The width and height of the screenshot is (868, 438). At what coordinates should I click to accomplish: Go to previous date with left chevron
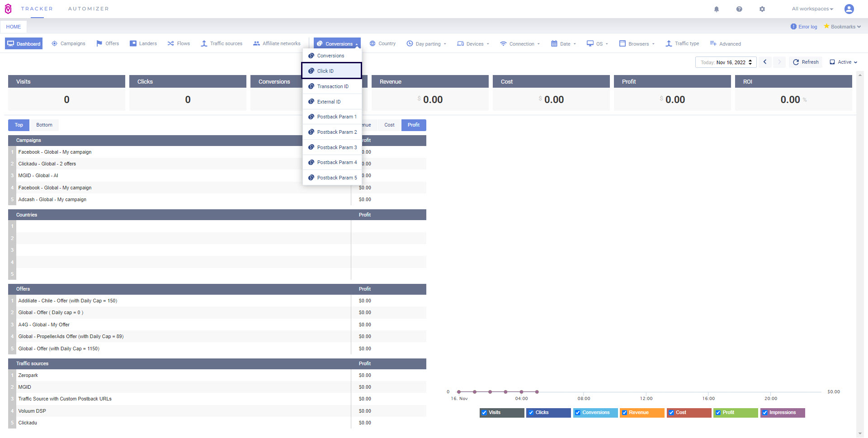pyautogui.click(x=765, y=62)
